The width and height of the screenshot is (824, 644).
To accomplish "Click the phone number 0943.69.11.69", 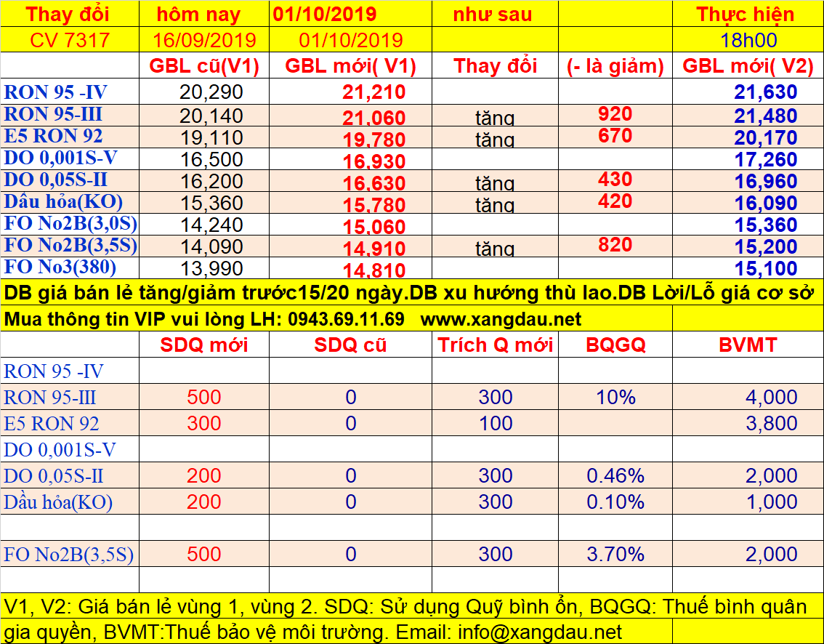I will pyautogui.click(x=347, y=319).
